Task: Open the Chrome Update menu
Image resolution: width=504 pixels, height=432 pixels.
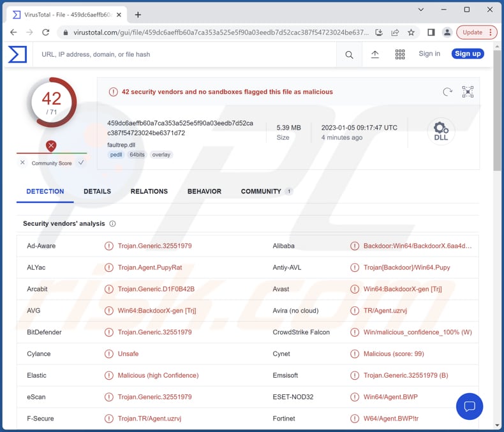Action: pos(476,33)
